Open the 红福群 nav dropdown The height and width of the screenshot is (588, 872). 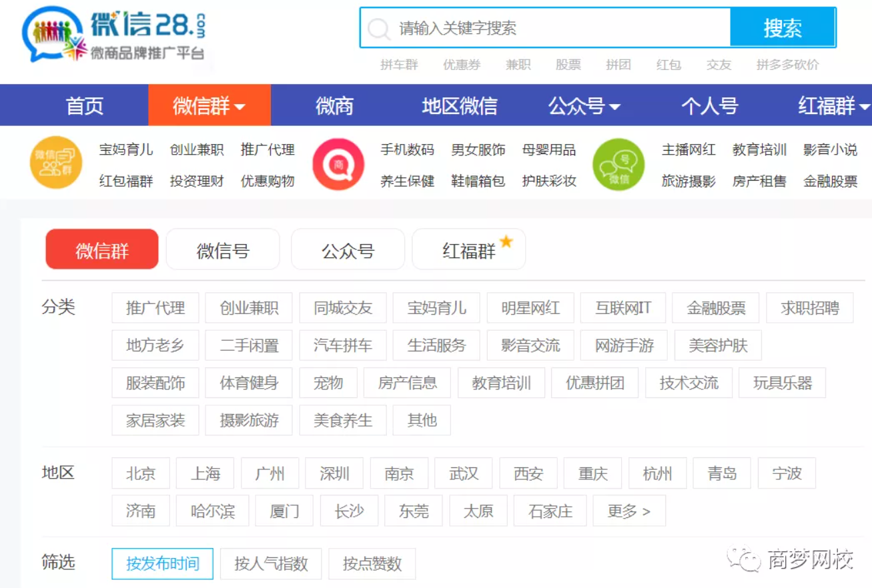834,105
